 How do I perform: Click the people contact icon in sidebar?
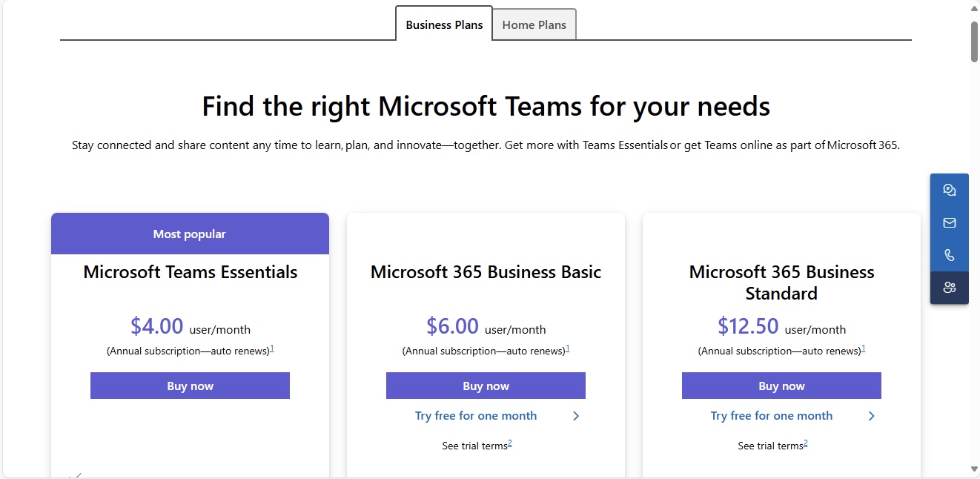click(x=949, y=288)
